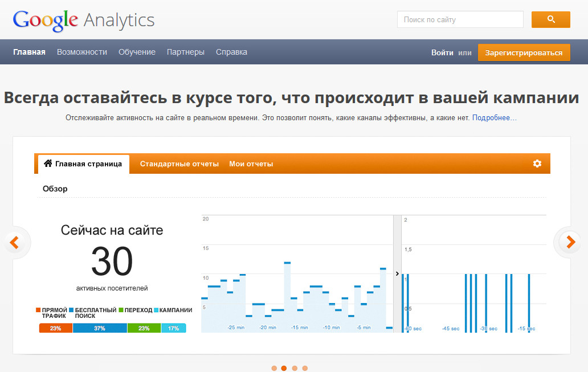
Task: Click the БЕСПЛАТНЫЙ ПОИСК legend label
Action: pos(96,313)
